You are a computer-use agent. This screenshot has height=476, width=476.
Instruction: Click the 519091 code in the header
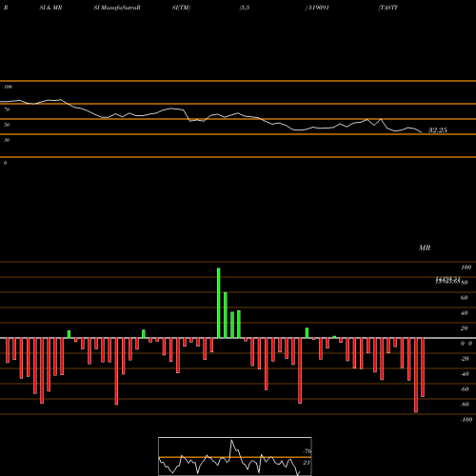(x=318, y=8)
